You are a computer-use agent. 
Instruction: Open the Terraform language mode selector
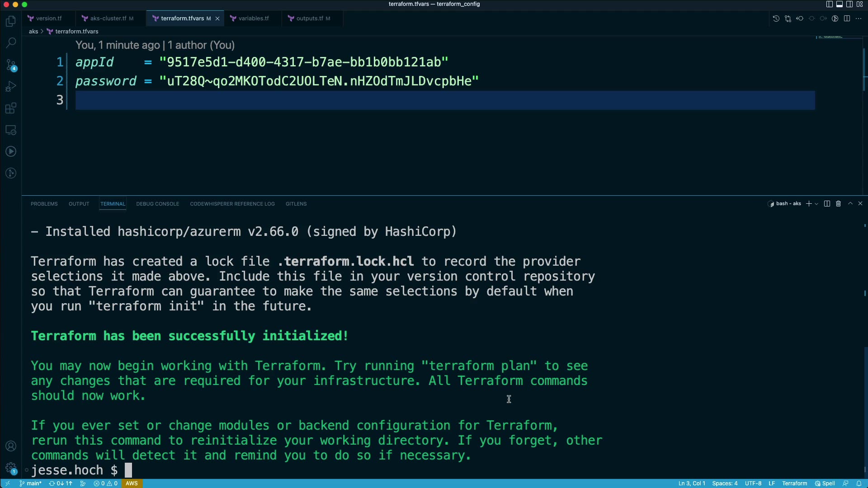pos(794,483)
